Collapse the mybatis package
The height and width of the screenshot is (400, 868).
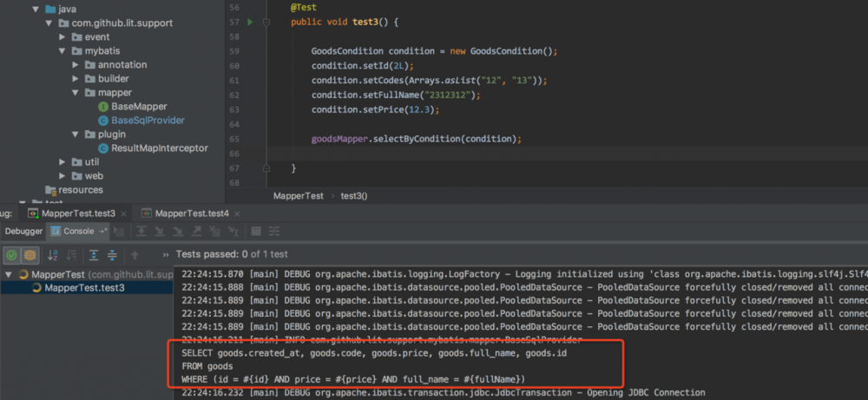(x=62, y=51)
